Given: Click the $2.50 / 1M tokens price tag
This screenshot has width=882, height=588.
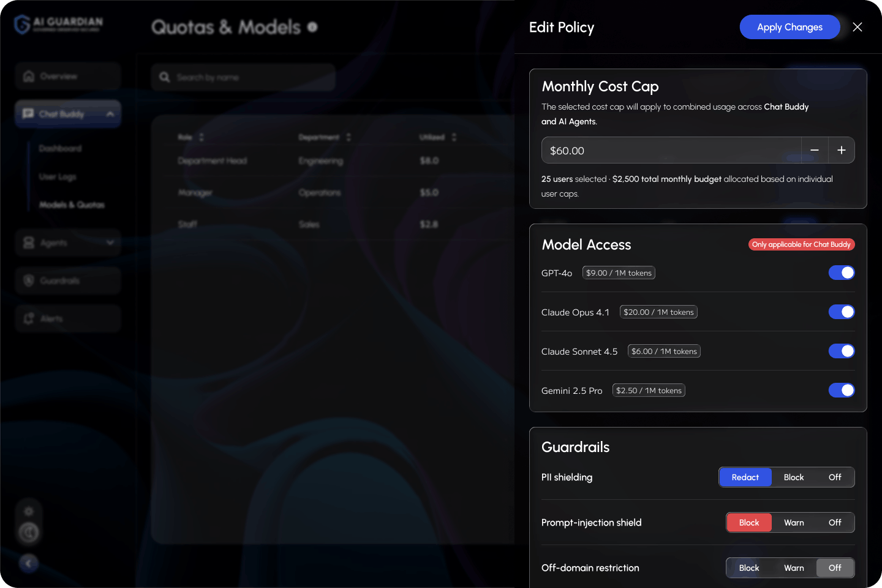Looking at the screenshot, I should (649, 390).
